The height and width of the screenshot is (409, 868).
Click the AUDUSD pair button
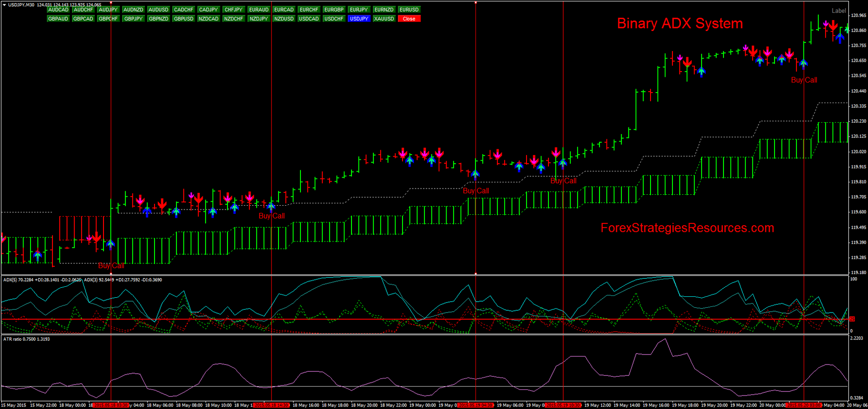(x=158, y=10)
